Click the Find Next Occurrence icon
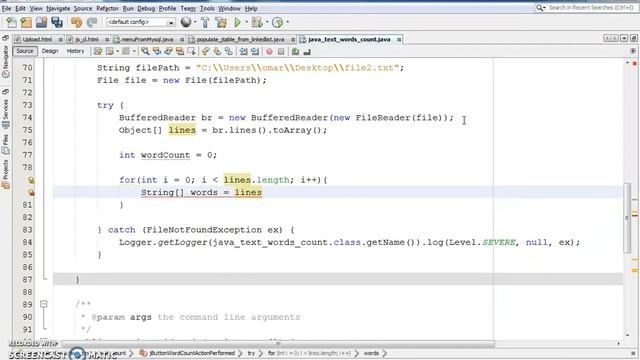 168,51
